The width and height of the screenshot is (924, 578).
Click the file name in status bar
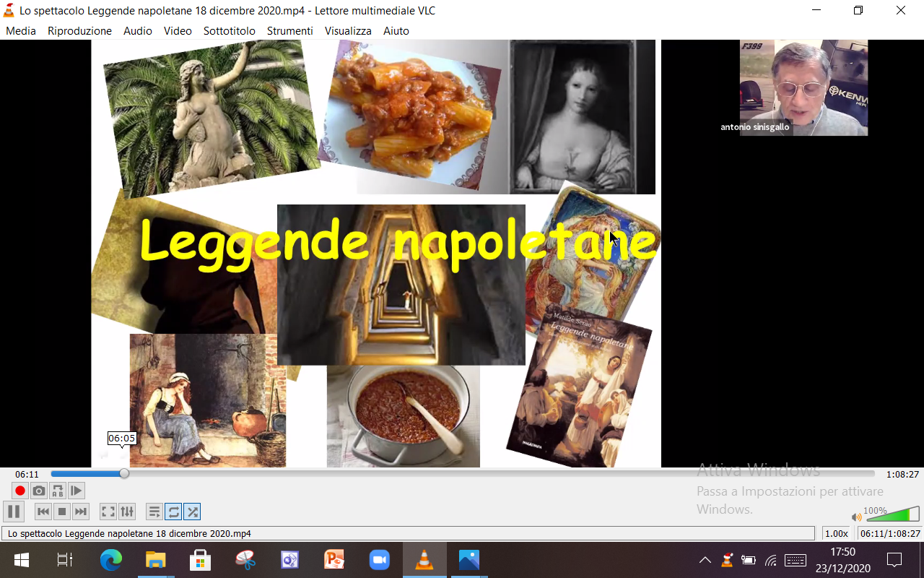point(130,533)
